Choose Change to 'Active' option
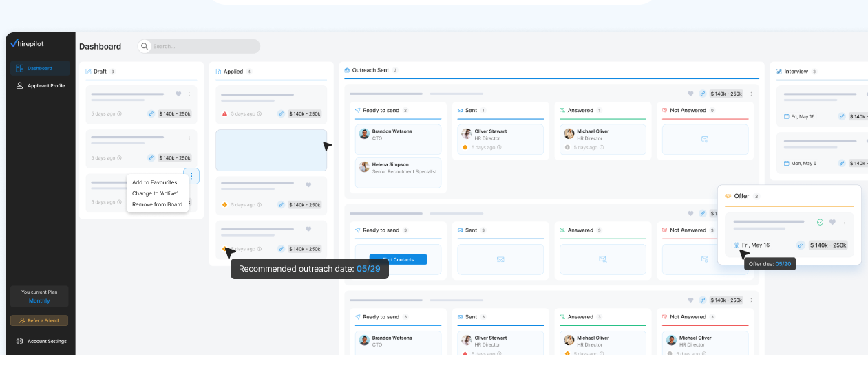Viewport: 868px width, 383px height. 154,193
